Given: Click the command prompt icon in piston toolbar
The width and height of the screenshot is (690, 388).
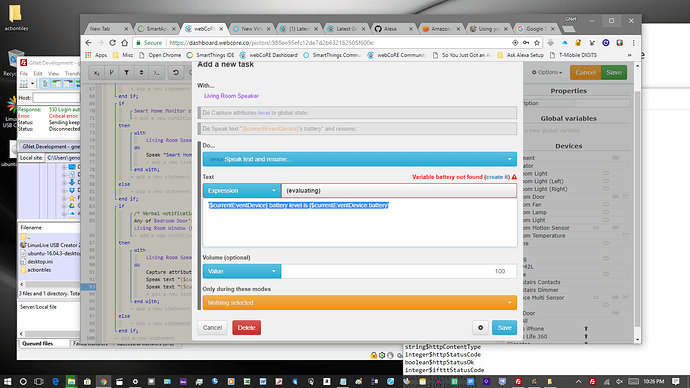Looking at the screenshot, I should tap(156, 73).
